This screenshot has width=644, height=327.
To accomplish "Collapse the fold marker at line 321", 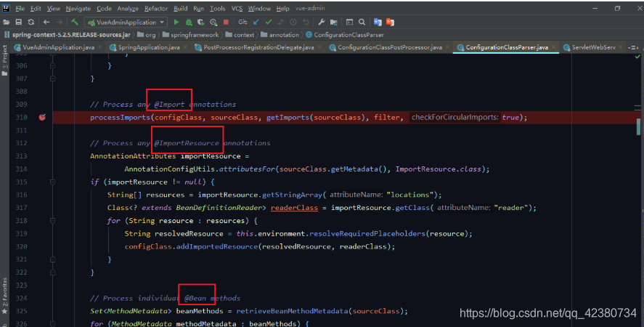I will click(x=52, y=259).
